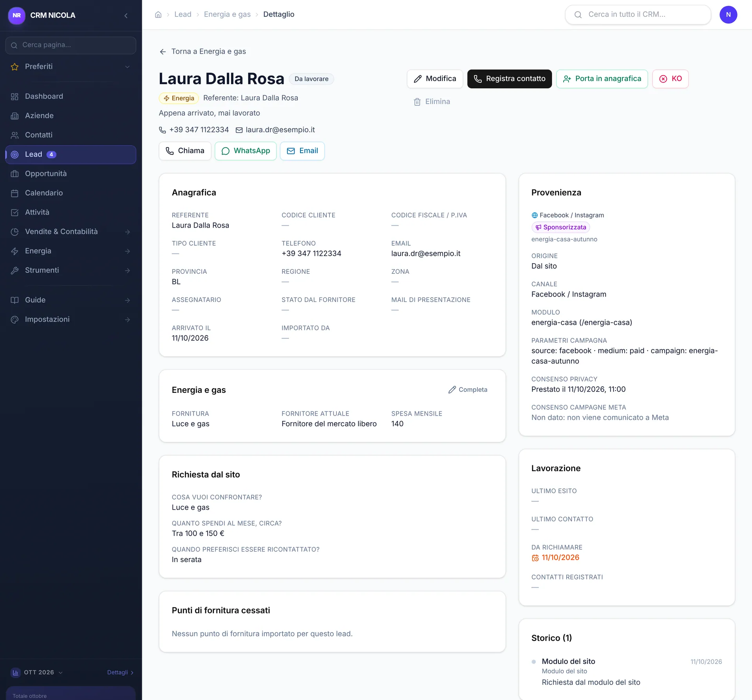Viewport: 752px width, 700px height.
Task: Click the Aziende building icon
Action: click(x=14, y=116)
